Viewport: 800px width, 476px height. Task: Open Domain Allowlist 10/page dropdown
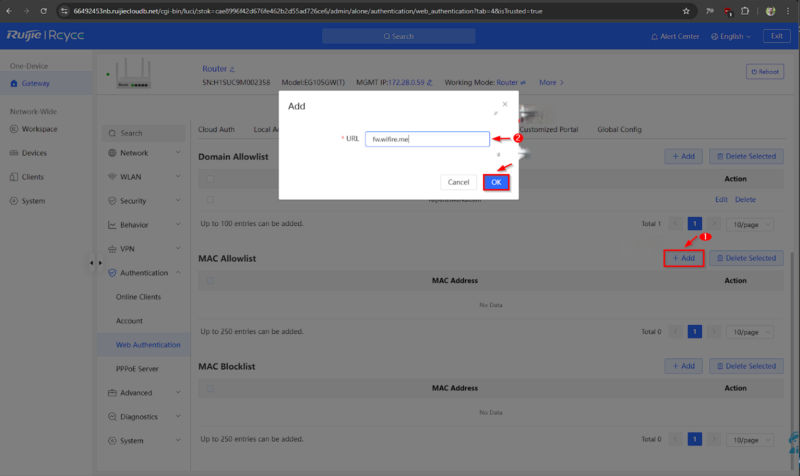click(750, 224)
